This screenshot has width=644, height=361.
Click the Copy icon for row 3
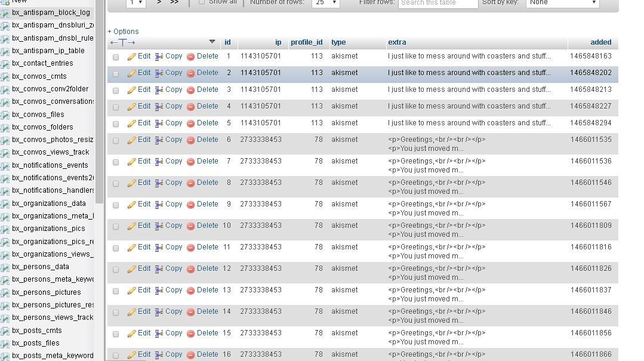pos(159,90)
